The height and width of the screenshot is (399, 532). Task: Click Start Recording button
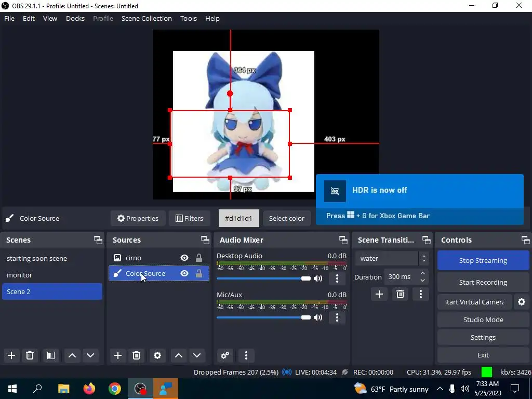[483, 282]
